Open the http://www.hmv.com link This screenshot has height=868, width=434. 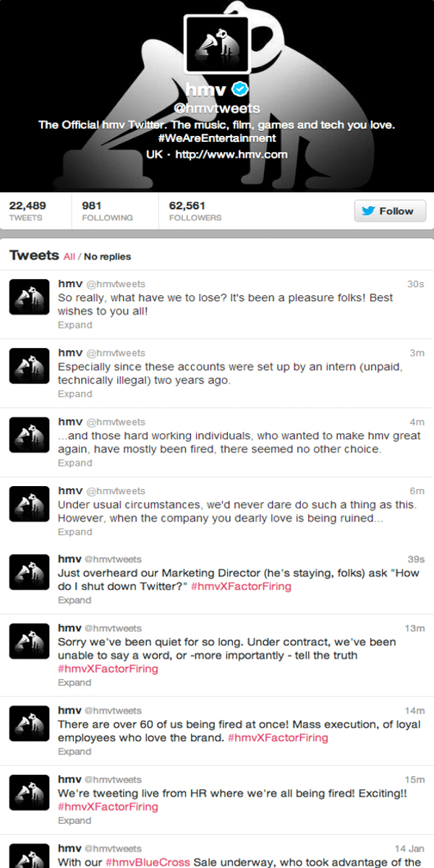[231, 154]
